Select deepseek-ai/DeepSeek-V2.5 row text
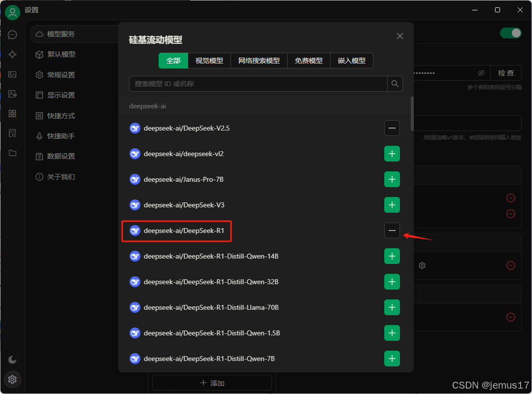This screenshot has height=394, width=532. pyautogui.click(x=187, y=128)
